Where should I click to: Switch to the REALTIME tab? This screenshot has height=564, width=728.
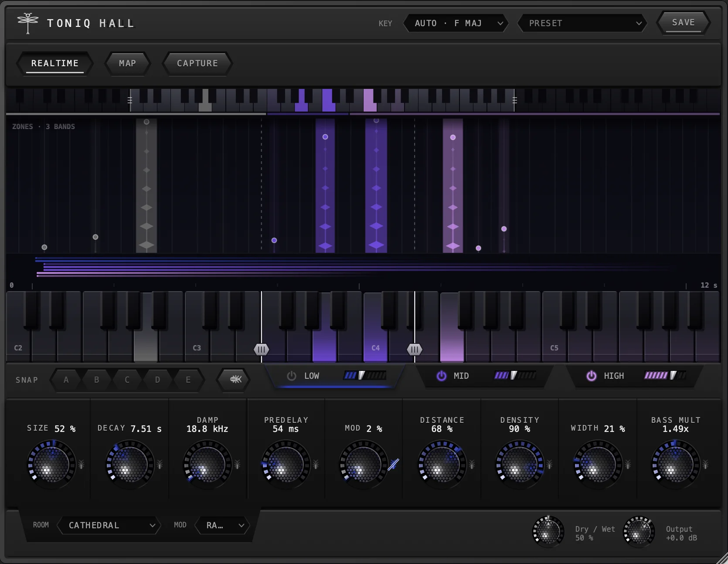pos(55,64)
